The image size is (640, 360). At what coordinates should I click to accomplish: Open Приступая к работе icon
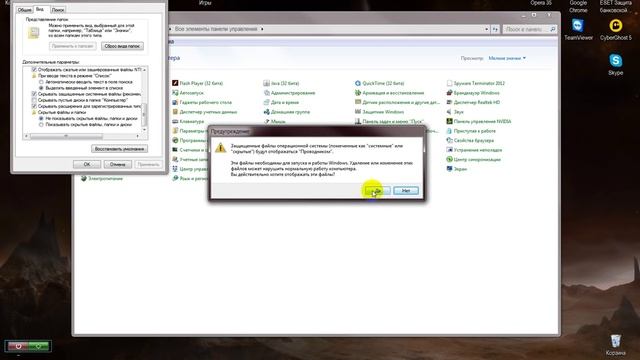coord(471,131)
